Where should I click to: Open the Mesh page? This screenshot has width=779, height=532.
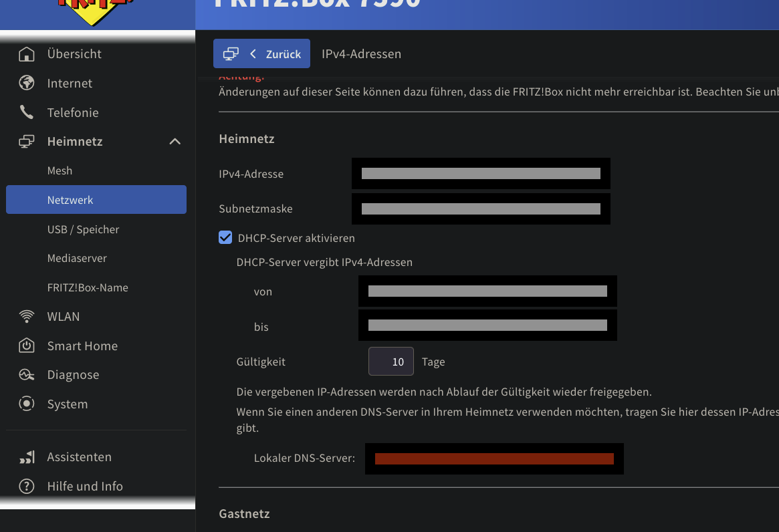coord(60,170)
